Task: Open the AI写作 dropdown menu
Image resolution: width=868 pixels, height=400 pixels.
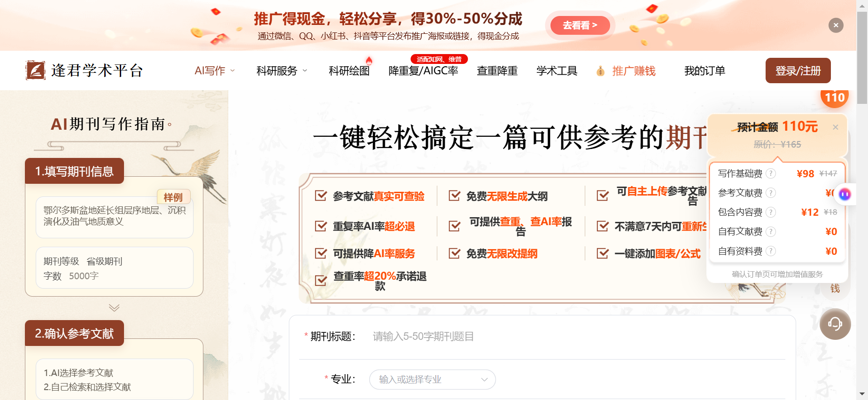Action: click(x=215, y=71)
